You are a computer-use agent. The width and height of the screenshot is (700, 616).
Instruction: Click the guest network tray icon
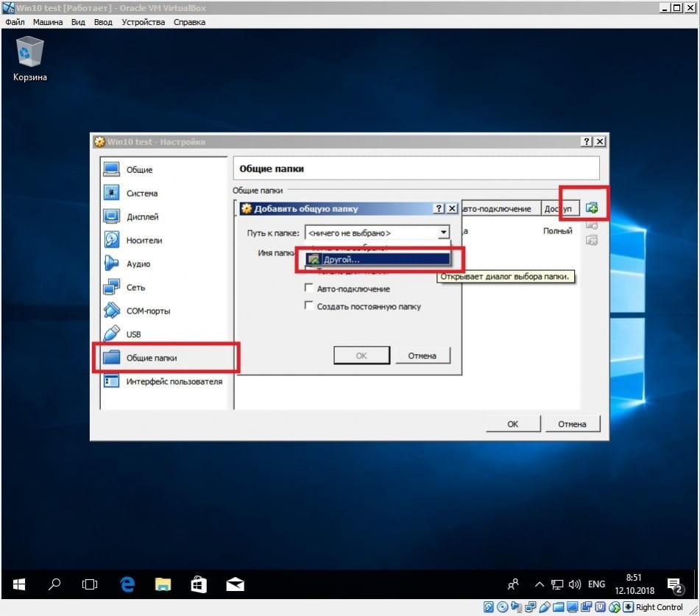[x=557, y=584]
